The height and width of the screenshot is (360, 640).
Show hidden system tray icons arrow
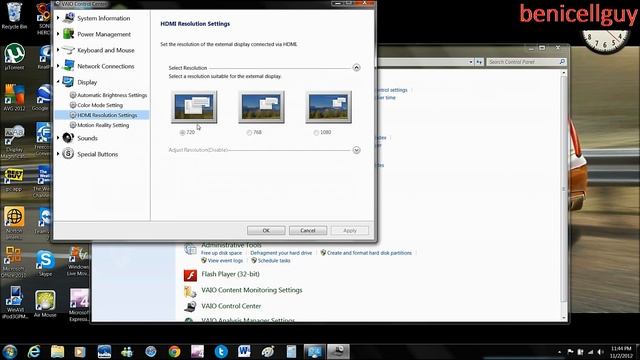pos(560,352)
